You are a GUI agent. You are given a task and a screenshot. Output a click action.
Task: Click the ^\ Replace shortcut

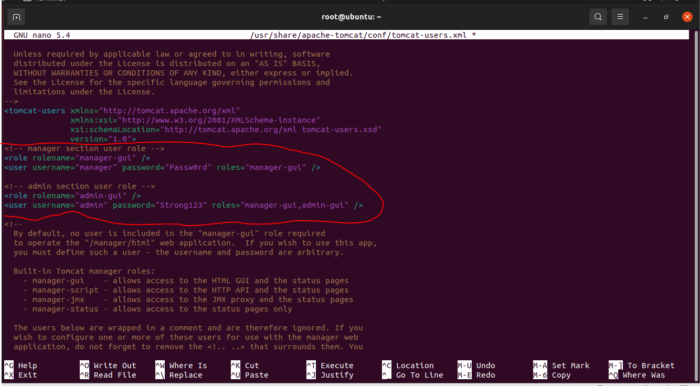click(x=179, y=375)
